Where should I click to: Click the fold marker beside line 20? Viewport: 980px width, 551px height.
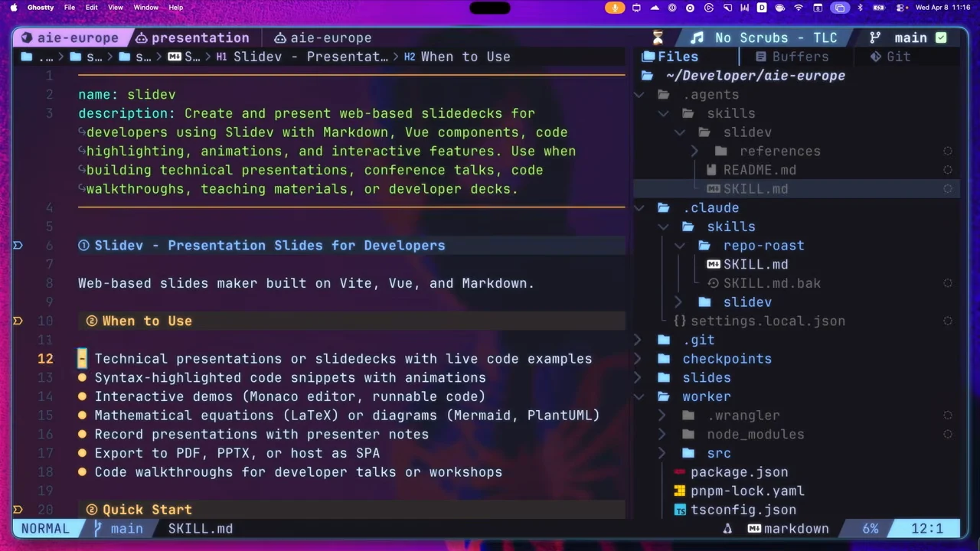[18, 510]
